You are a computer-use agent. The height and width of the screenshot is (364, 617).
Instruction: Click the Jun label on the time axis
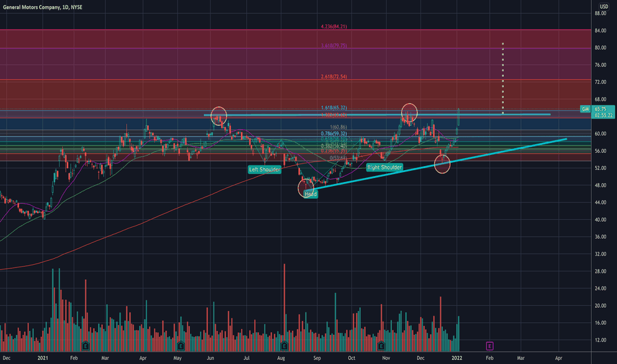pos(211,358)
